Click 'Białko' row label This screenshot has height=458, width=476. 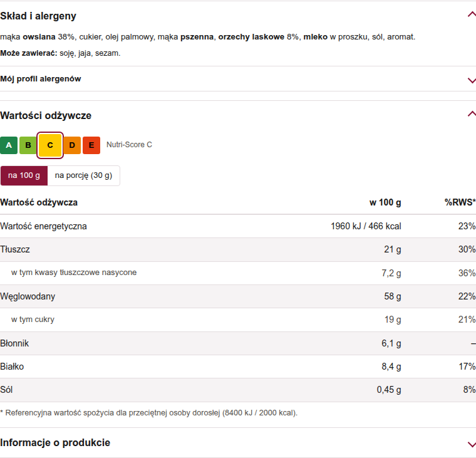[12, 367]
